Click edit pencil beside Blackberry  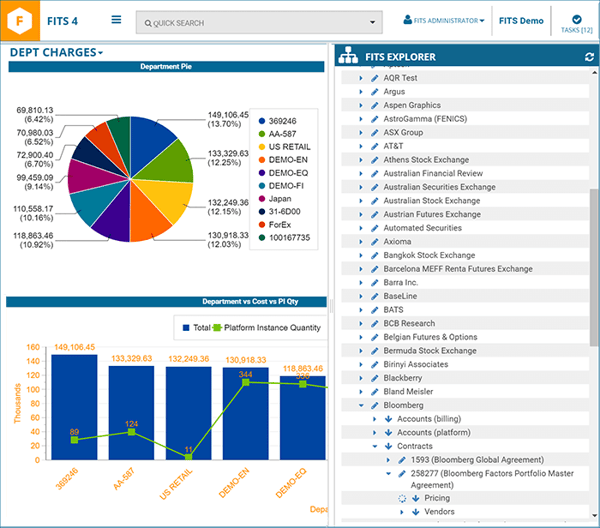point(375,378)
